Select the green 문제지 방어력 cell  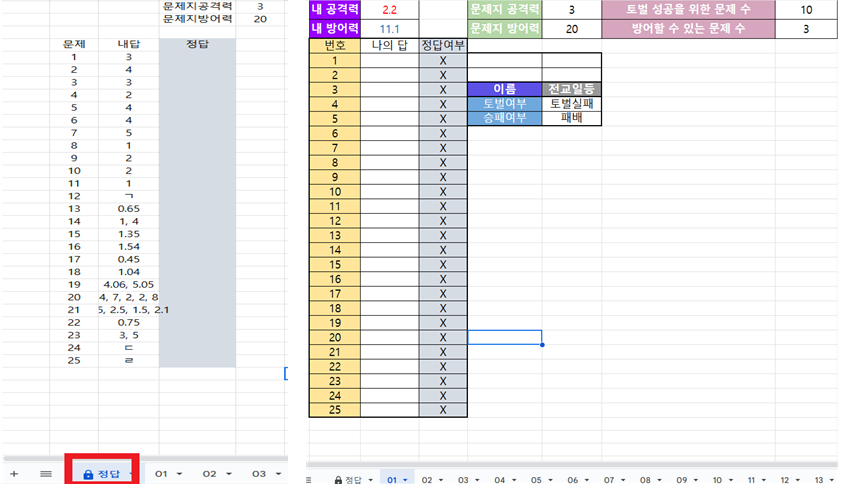pyautogui.click(x=505, y=29)
